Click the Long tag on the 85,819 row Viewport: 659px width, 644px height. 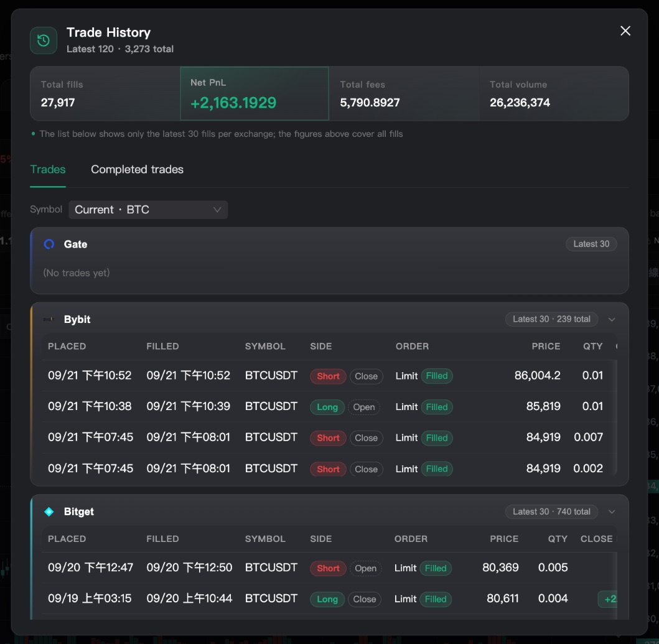327,407
